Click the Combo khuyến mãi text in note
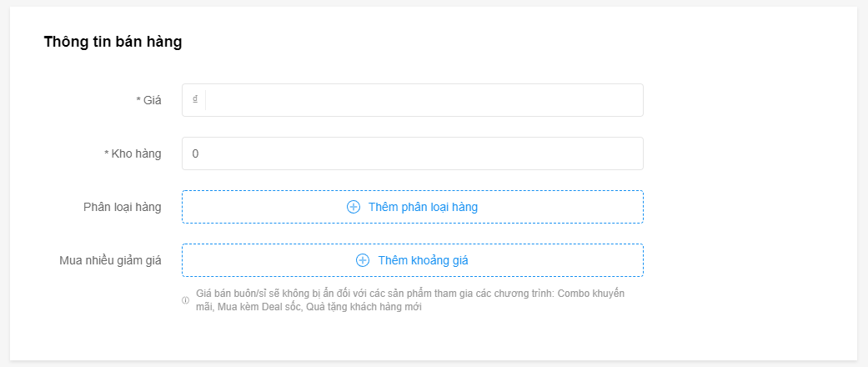Screen dimensions: 868x367 (591, 294)
